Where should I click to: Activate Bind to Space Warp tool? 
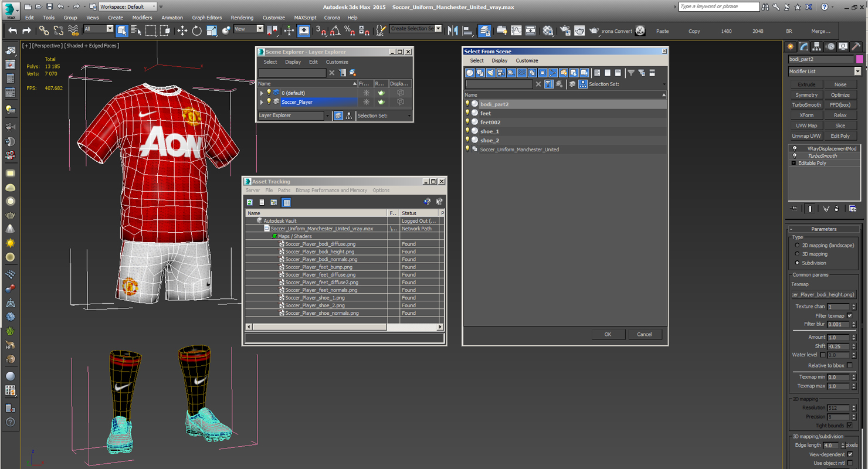point(73,30)
